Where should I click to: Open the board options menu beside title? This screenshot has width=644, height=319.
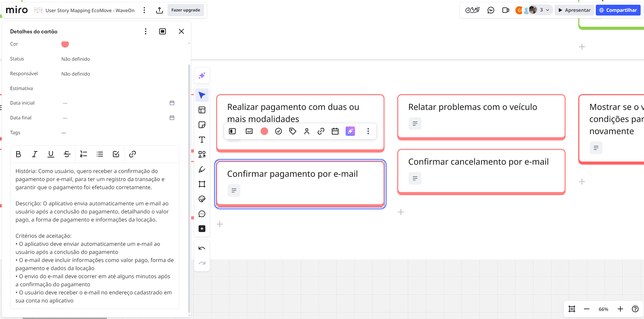pos(144,10)
